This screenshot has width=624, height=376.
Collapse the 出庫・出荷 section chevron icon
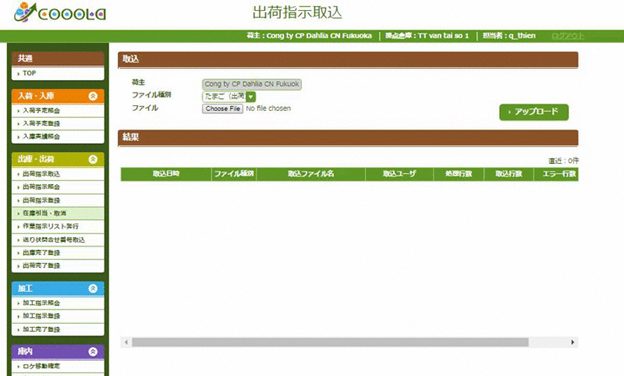tap(93, 159)
